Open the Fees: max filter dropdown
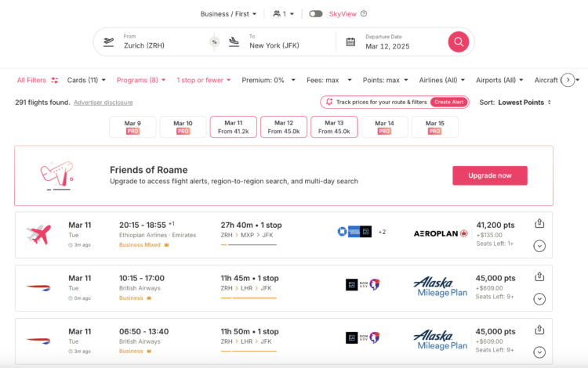This screenshot has width=588, height=368. [328, 80]
